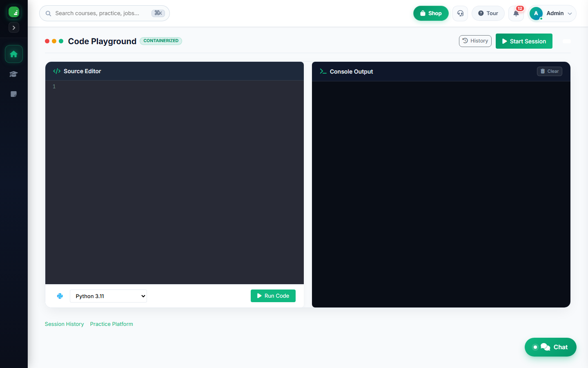Click Start Session button
This screenshot has width=588, height=368.
pos(524,41)
